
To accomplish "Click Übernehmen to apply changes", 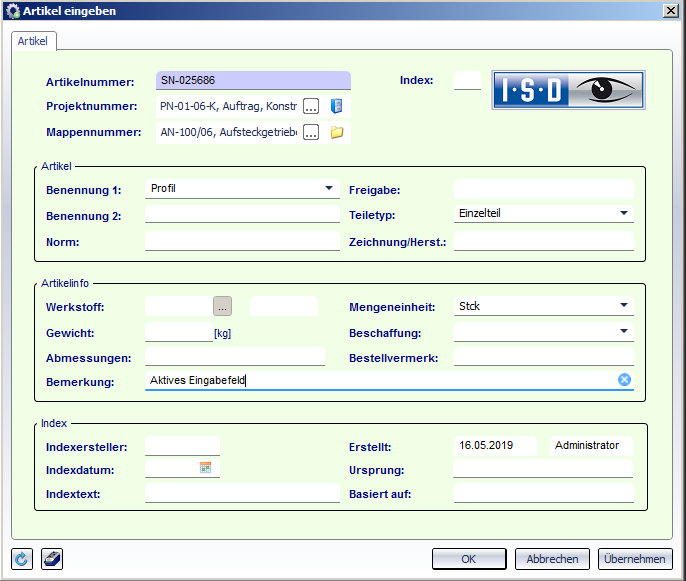I will coord(634,559).
